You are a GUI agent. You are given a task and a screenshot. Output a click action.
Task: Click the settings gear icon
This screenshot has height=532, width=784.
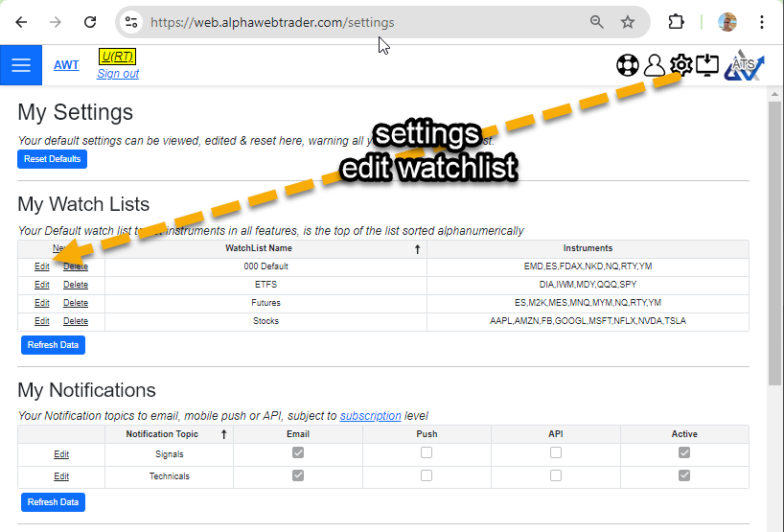pyautogui.click(x=680, y=65)
